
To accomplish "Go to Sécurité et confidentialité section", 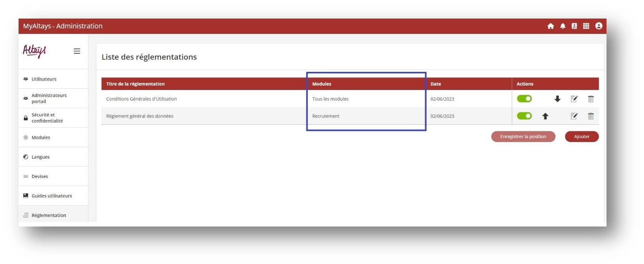I will 47,118.
